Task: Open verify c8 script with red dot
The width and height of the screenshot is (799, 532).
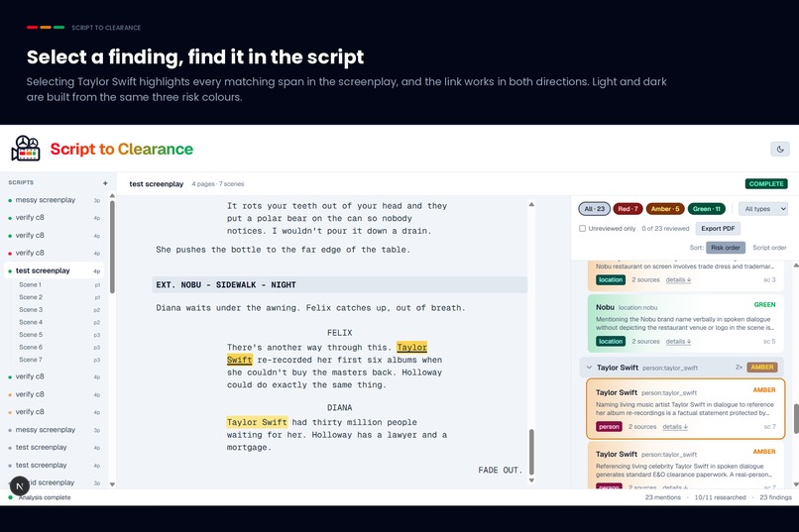Action: (x=54, y=253)
